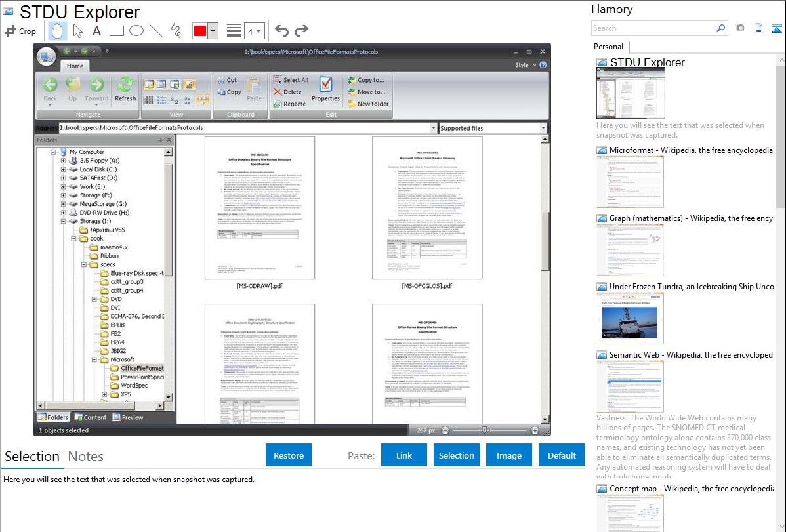Viewport: 786px width, 532px height.
Task: Click Select All in the Edit group
Action: 291,80
